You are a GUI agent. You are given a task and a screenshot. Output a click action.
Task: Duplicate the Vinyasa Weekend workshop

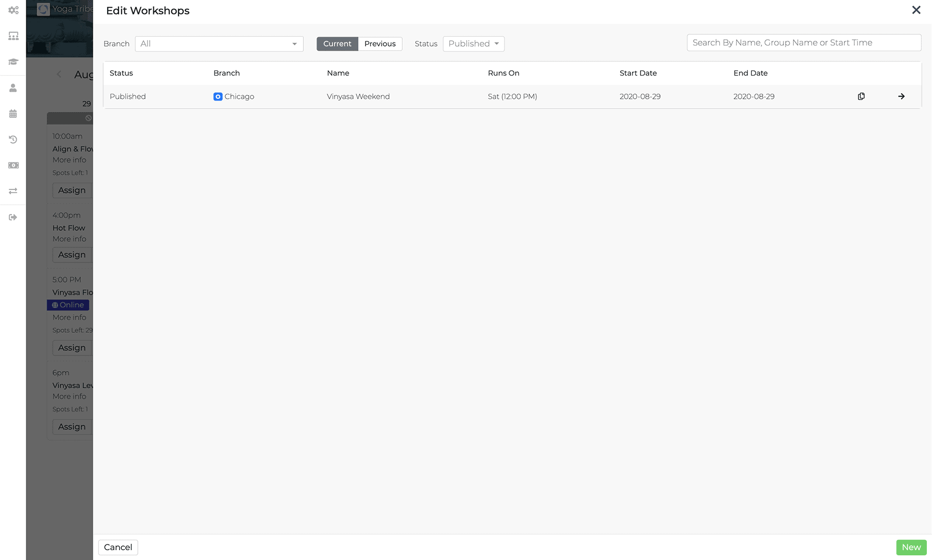861,96
